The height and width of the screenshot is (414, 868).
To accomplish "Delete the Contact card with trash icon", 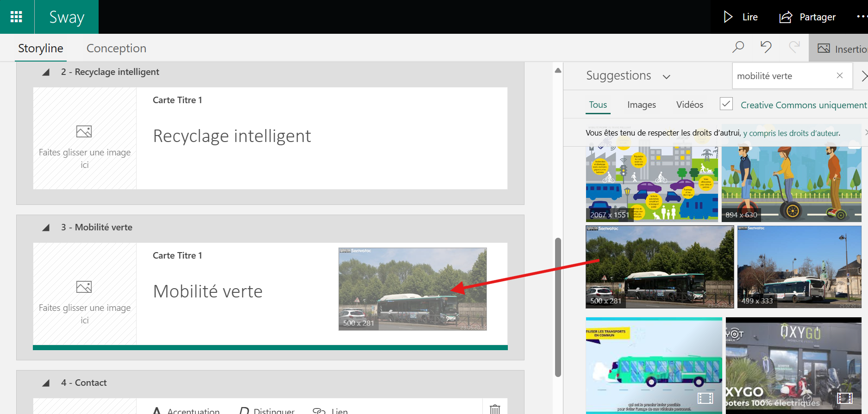I will point(495,409).
